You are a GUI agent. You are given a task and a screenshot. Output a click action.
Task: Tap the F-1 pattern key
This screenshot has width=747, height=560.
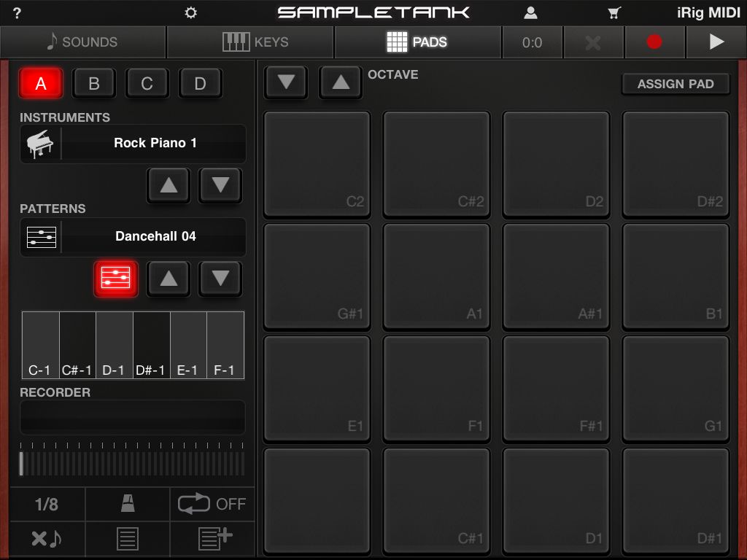(225, 345)
